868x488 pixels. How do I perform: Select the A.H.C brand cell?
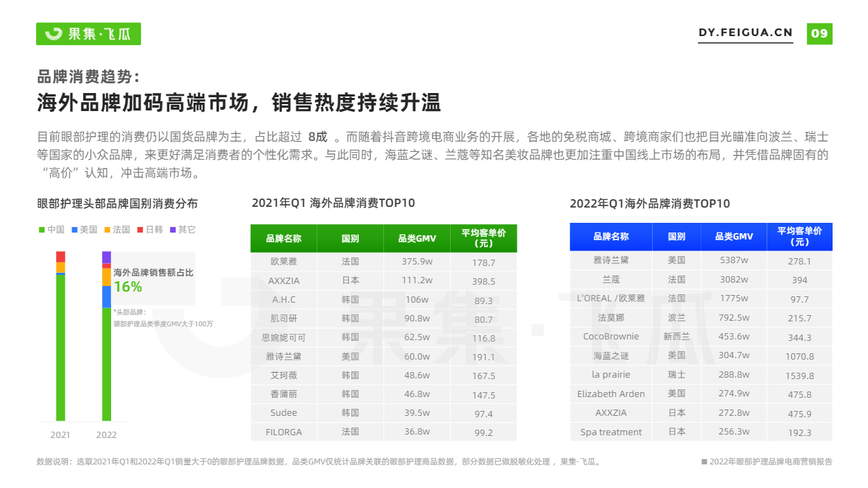click(x=283, y=300)
